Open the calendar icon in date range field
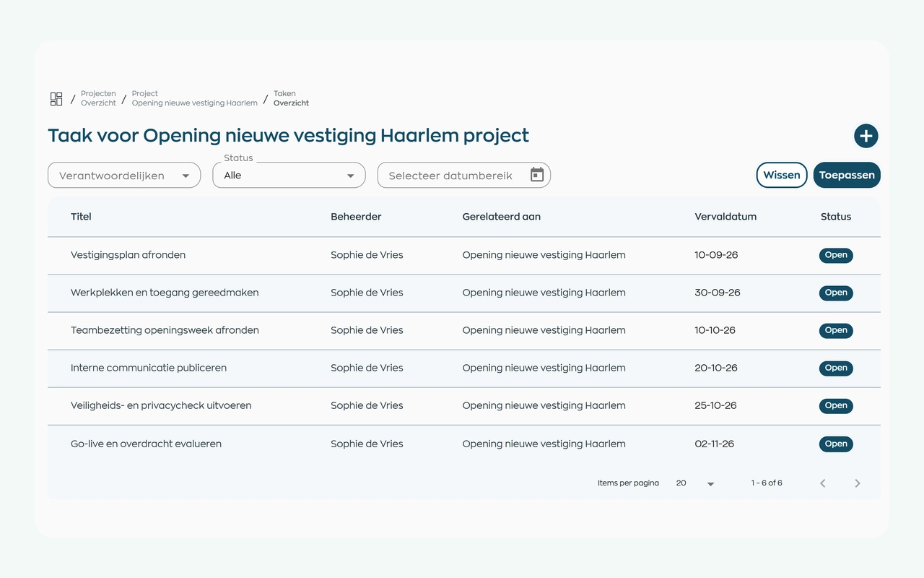Viewport: 924px width, 578px height. (537, 175)
